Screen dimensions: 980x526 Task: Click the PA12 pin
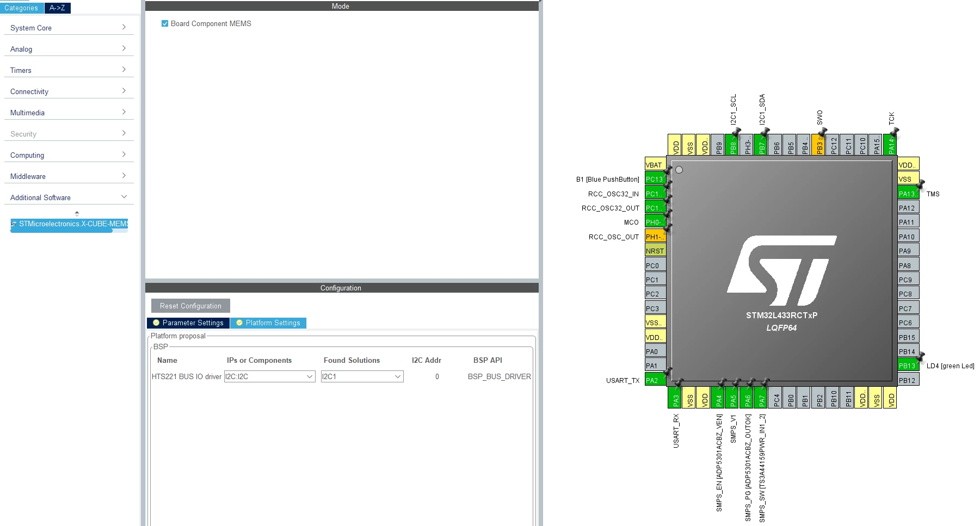[908, 208]
